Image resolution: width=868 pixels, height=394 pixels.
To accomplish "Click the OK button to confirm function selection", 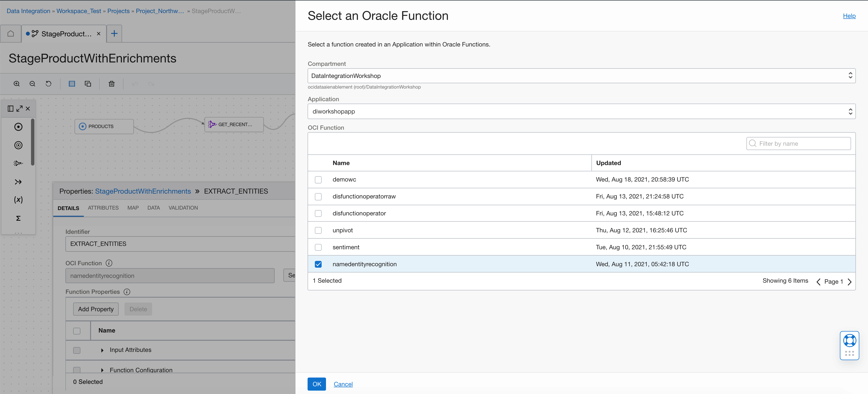I will pyautogui.click(x=316, y=384).
